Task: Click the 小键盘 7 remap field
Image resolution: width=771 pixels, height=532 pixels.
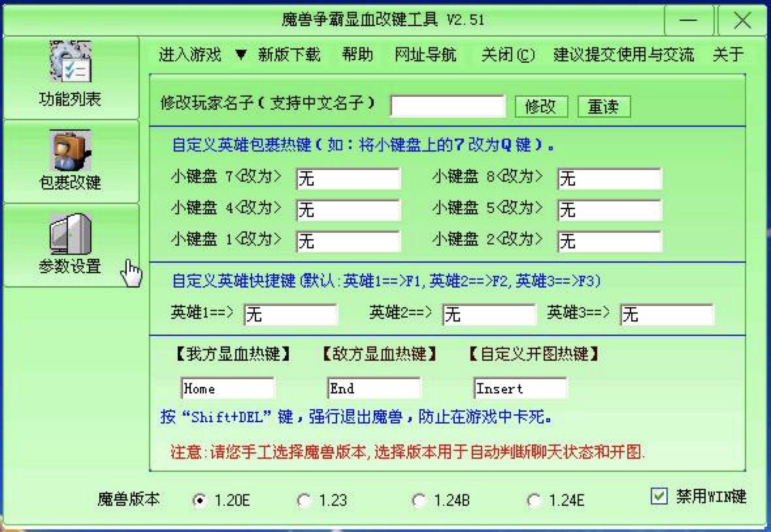Action: pyautogui.click(x=348, y=178)
